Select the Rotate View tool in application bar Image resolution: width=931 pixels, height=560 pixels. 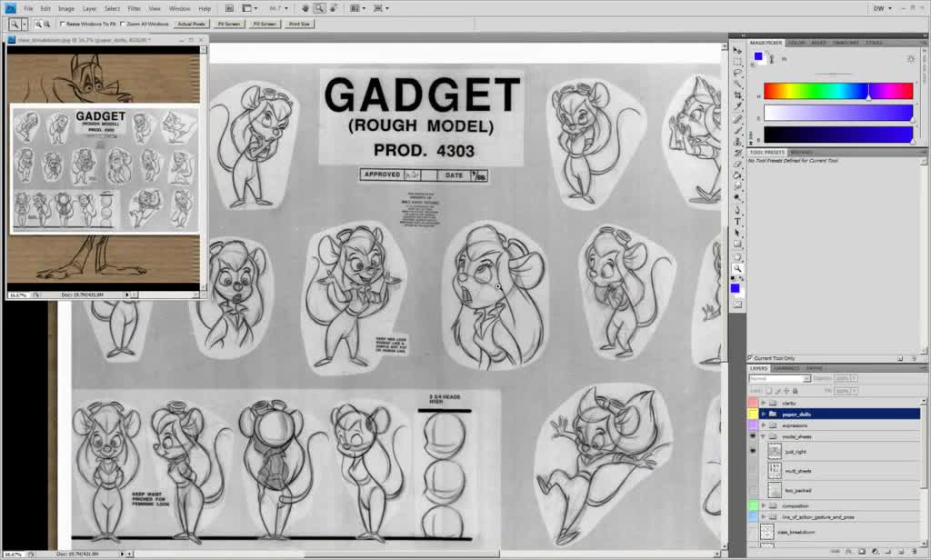334,8
